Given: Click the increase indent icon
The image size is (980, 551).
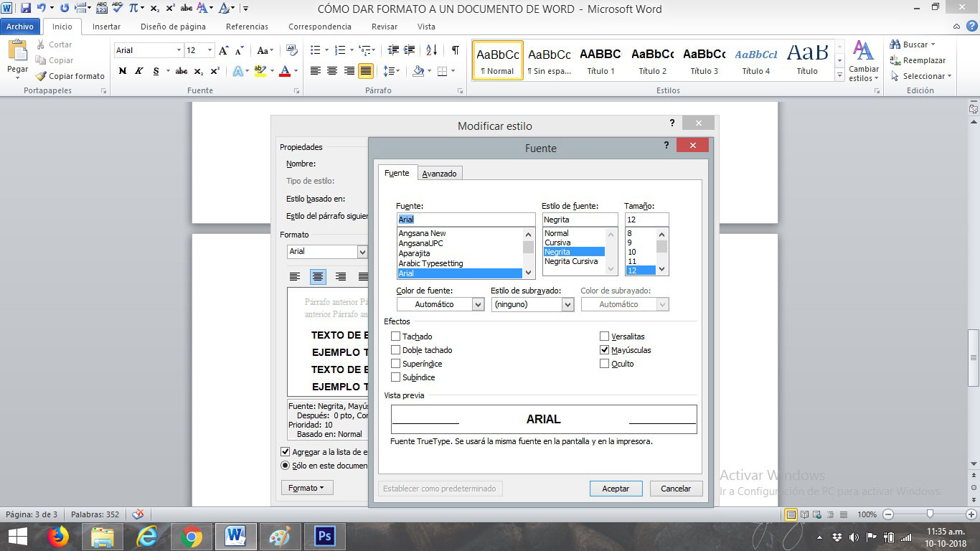Looking at the screenshot, I should tap(410, 50).
